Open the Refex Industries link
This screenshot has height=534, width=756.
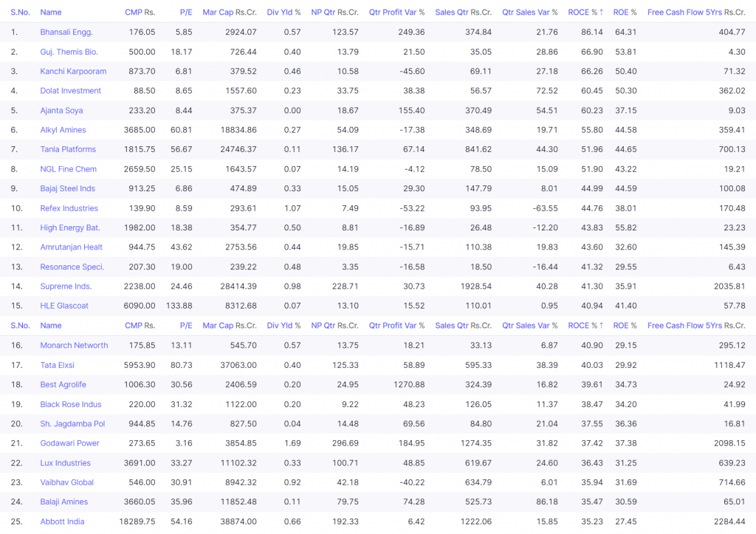coord(69,208)
